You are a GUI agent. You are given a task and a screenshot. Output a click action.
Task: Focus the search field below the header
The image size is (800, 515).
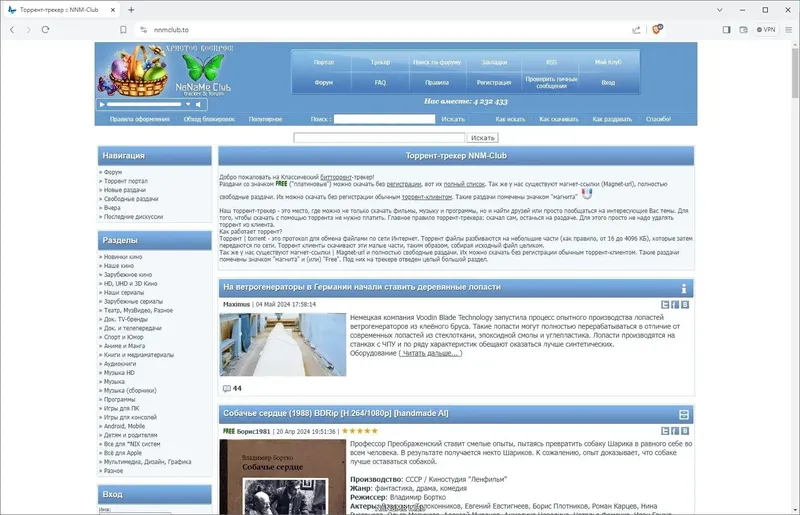click(x=379, y=138)
